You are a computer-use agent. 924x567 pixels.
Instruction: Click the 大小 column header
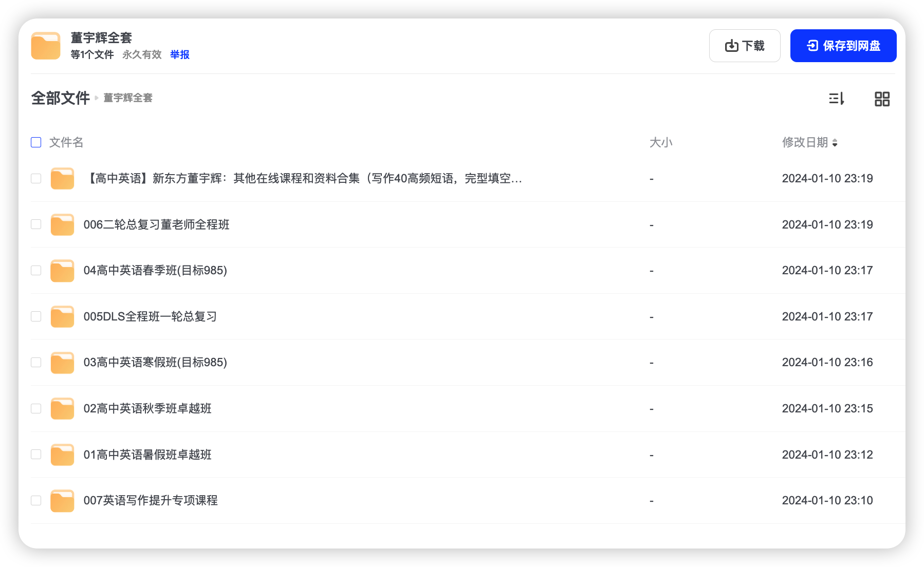(x=661, y=142)
